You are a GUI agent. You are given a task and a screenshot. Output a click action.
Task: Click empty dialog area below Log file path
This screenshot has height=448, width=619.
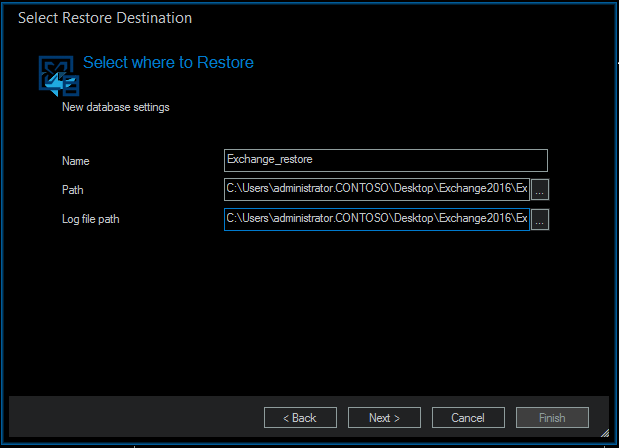300,310
